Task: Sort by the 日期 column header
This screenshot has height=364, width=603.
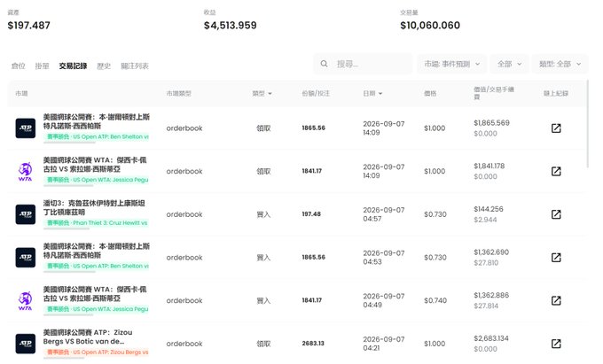Action: [x=372, y=93]
